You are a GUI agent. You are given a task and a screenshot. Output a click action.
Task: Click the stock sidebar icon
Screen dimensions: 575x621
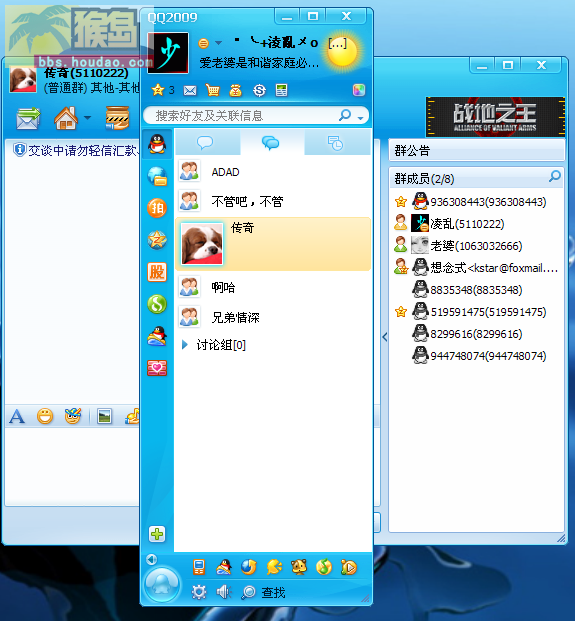pos(157,272)
